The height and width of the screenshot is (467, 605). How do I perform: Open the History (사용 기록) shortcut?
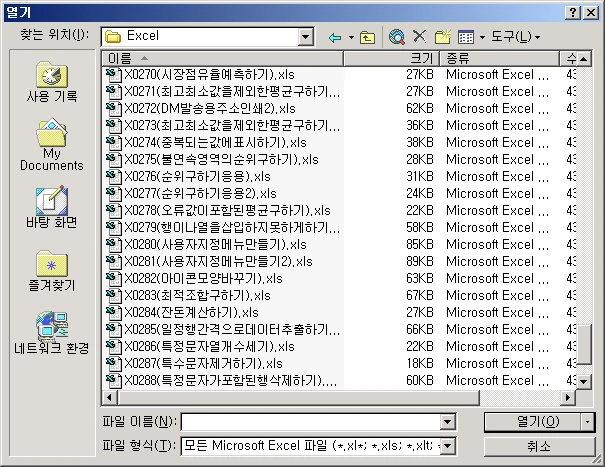click(52, 82)
